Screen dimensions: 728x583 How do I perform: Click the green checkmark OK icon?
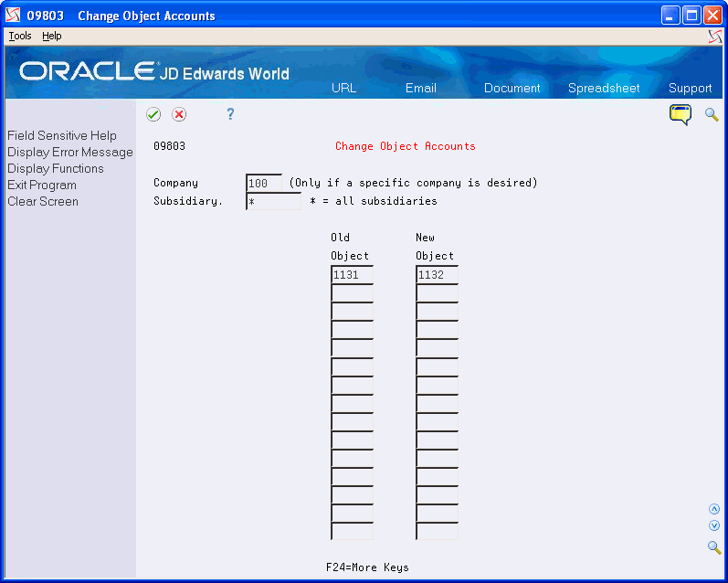pos(153,114)
